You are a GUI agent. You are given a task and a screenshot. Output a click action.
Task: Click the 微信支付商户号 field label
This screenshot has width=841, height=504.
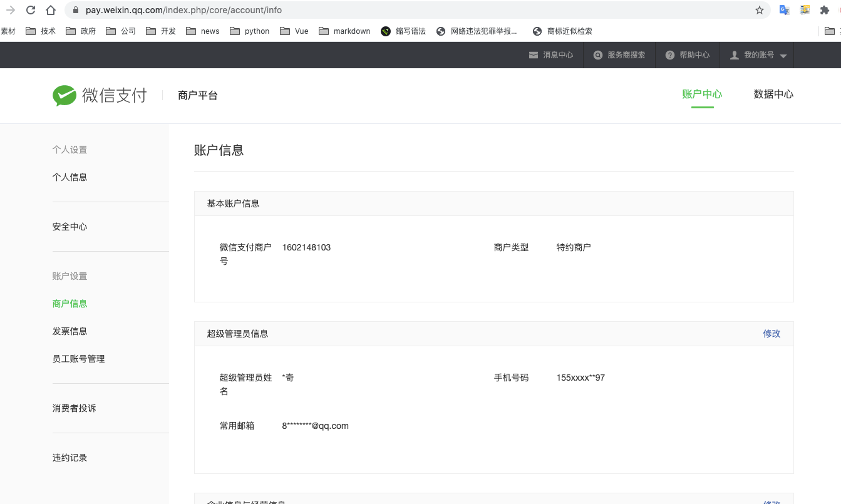tap(245, 254)
